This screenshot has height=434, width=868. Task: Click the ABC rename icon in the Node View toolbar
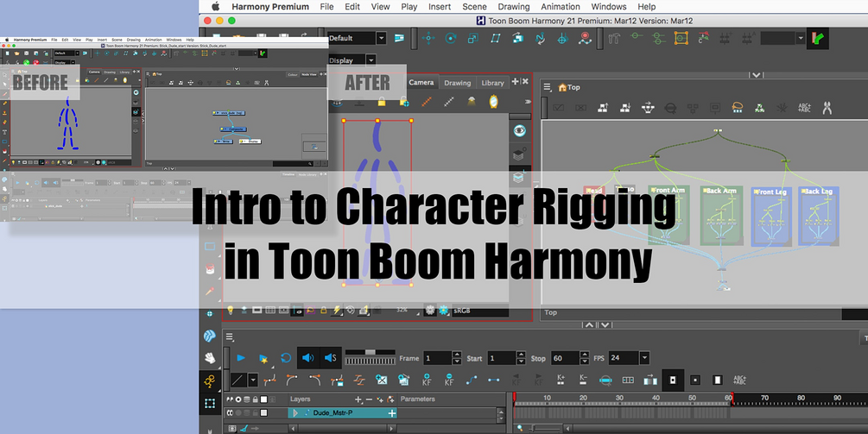804,108
